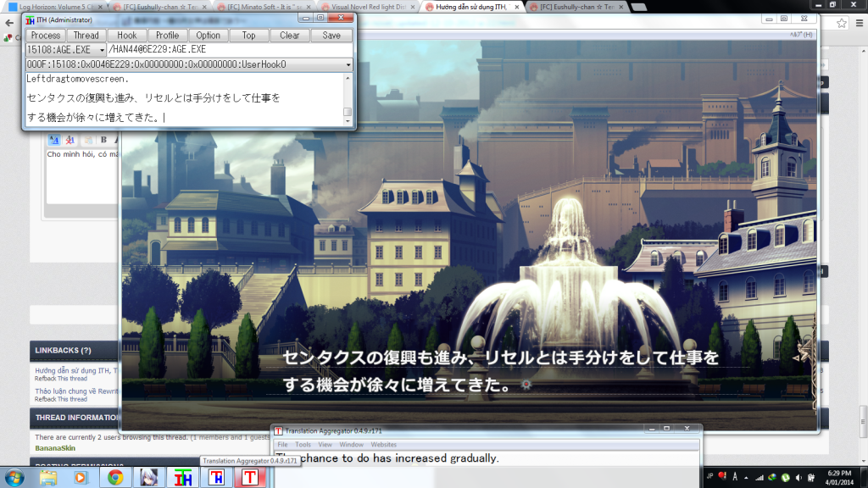Click the blue-red TH taskbar icon
The height and width of the screenshot is (488, 868).
(216, 478)
